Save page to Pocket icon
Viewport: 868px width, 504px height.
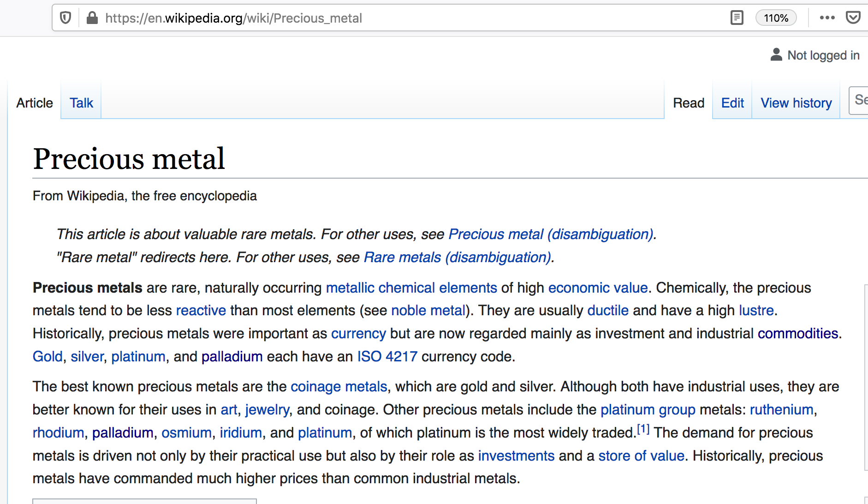[x=853, y=18]
